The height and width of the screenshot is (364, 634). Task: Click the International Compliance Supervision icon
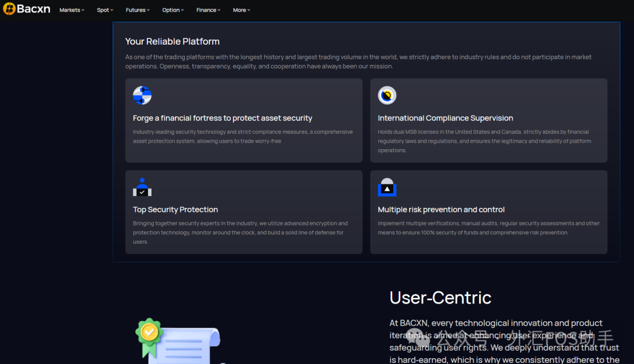pyautogui.click(x=387, y=95)
